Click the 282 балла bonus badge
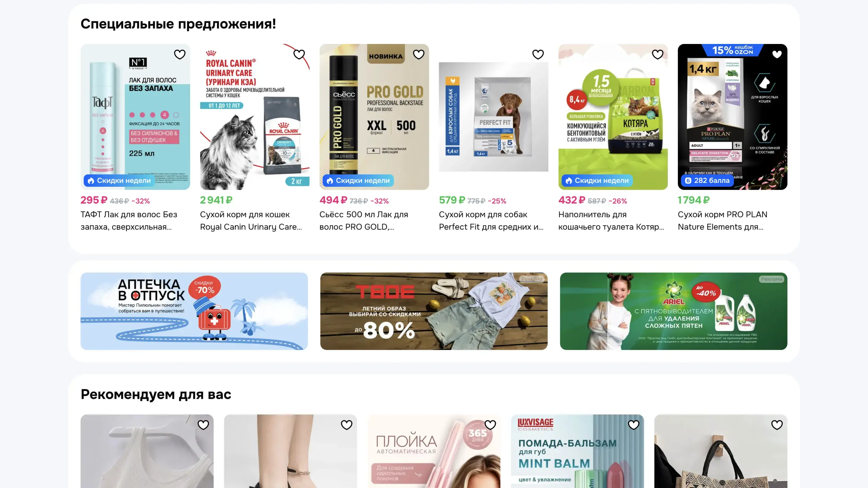Viewport: 868px width, 488px height. [x=707, y=180]
